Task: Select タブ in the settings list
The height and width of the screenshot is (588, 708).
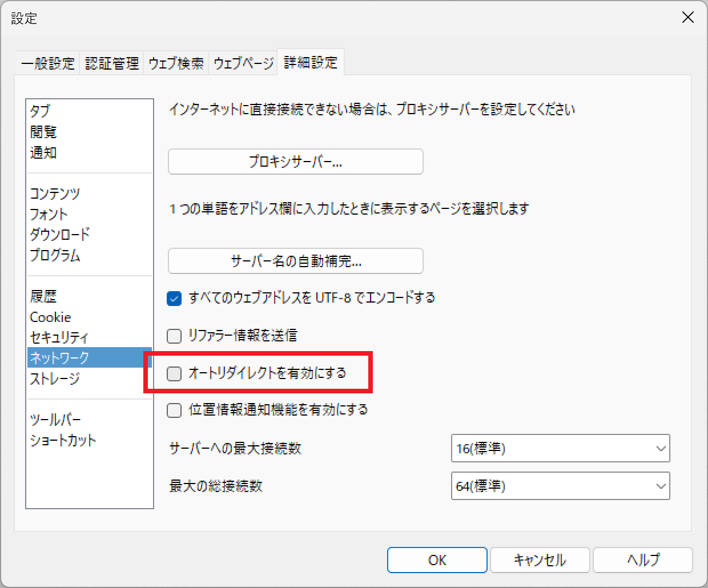Action: pos(40,111)
